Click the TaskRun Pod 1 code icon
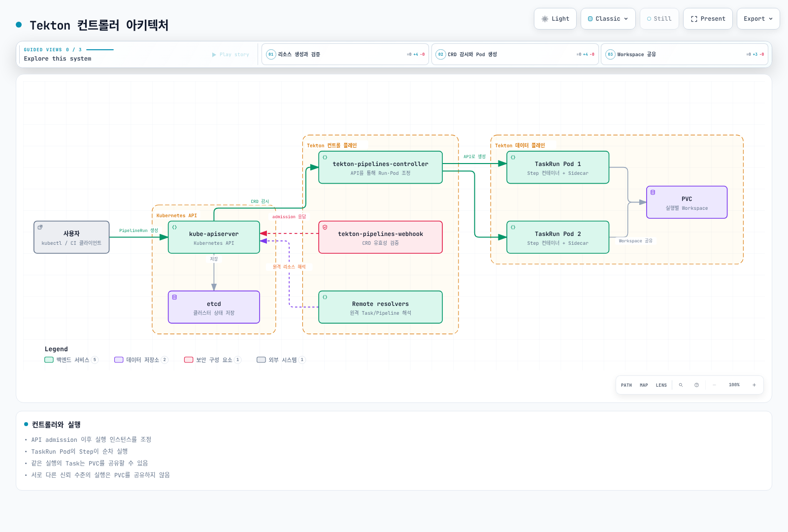The image size is (788, 532). click(x=513, y=157)
